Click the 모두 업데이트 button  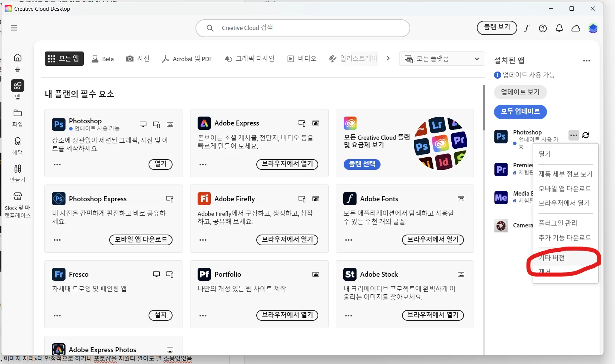pyautogui.click(x=520, y=112)
